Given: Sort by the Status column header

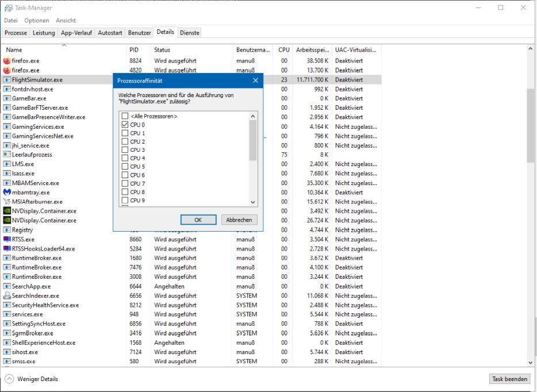Looking at the screenshot, I should coord(192,50).
